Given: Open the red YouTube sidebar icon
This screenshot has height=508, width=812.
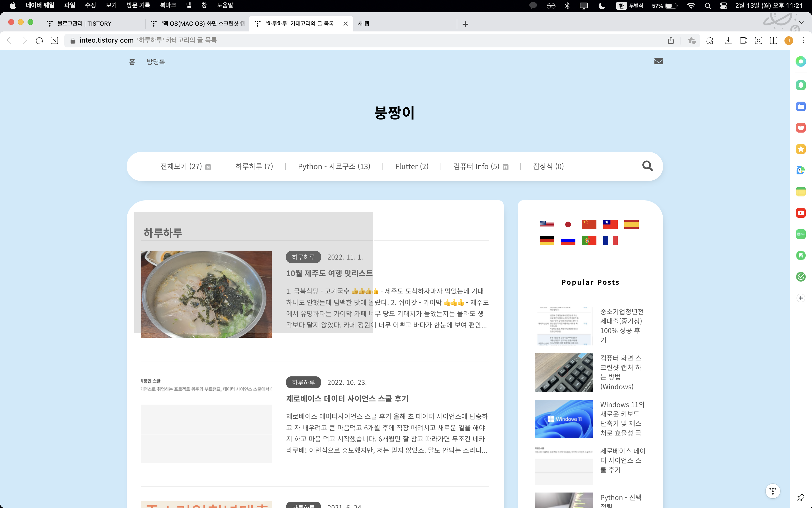Looking at the screenshot, I should tap(801, 213).
